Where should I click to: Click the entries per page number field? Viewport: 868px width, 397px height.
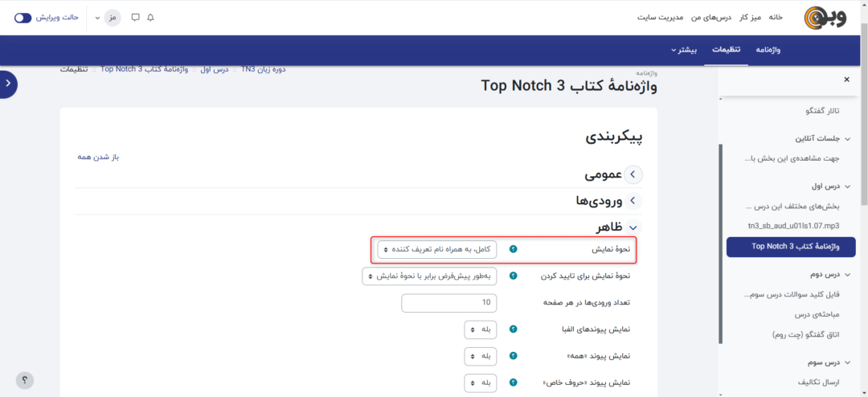pos(448,303)
